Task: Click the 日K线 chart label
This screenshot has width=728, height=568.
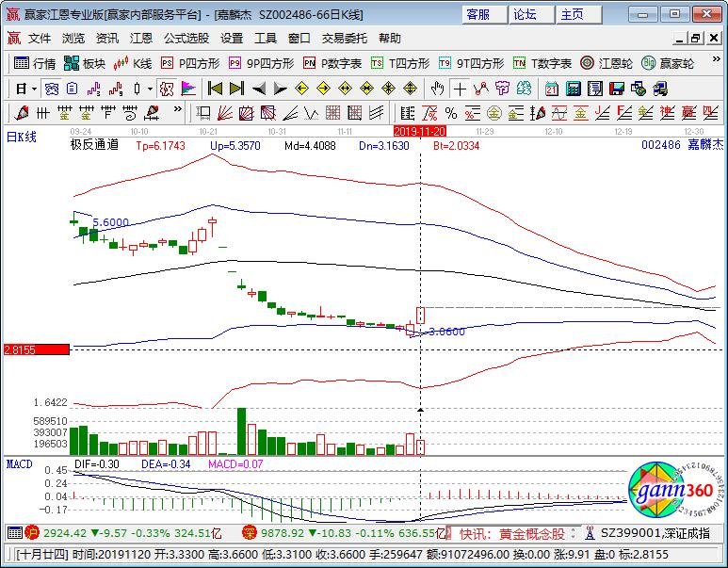Action: click(21, 137)
